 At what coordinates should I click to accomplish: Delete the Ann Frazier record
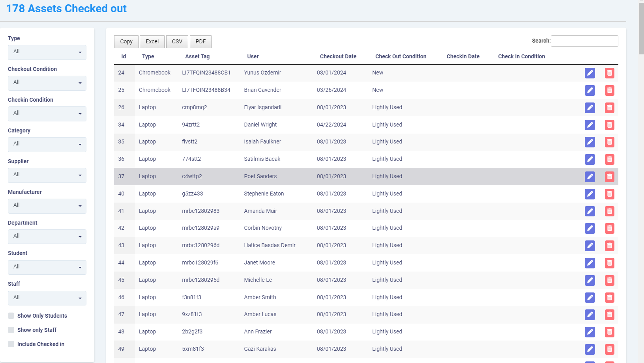pos(610,332)
